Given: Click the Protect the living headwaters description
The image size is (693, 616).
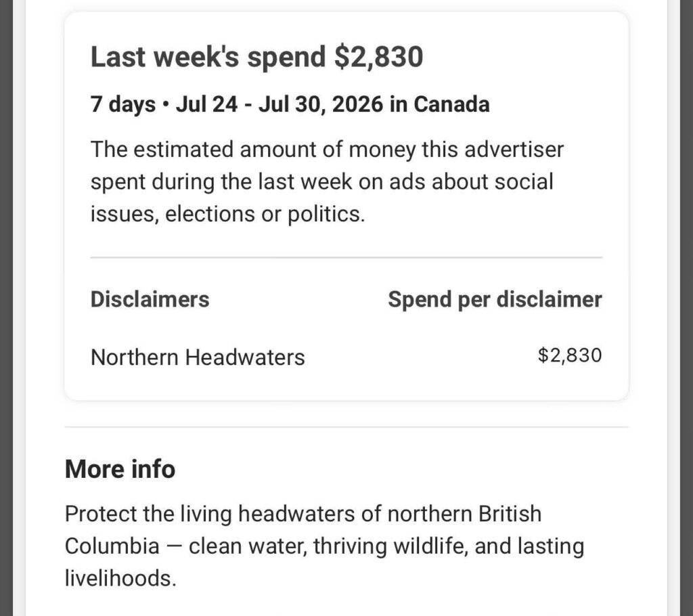Looking at the screenshot, I should [324, 546].
